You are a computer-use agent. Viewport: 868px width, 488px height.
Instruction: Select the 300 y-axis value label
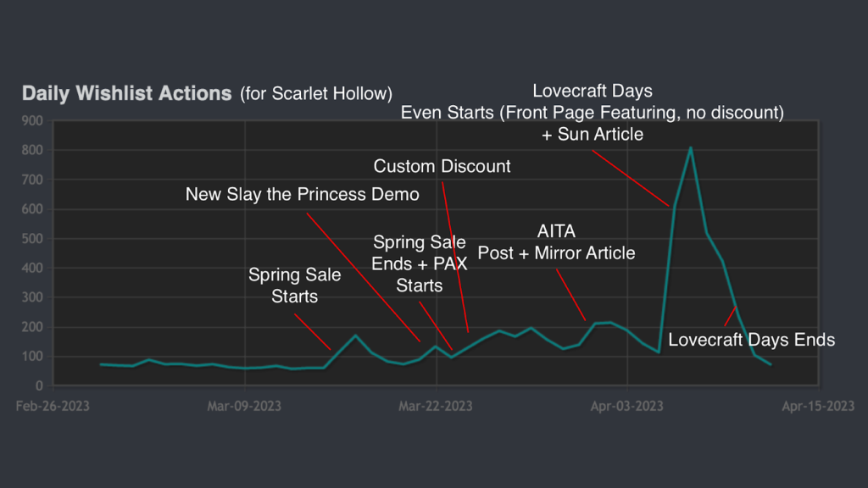pos(32,297)
